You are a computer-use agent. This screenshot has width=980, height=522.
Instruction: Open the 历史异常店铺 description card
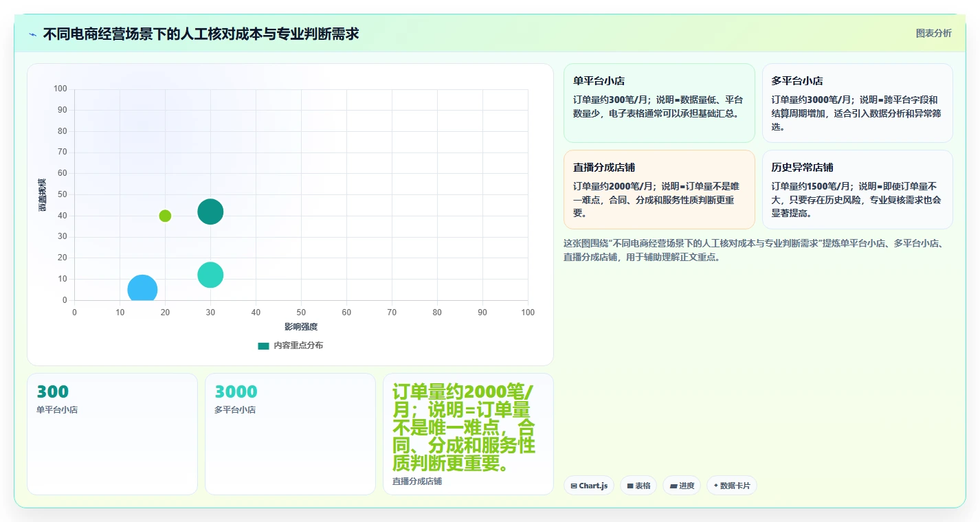click(x=857, y=190)
